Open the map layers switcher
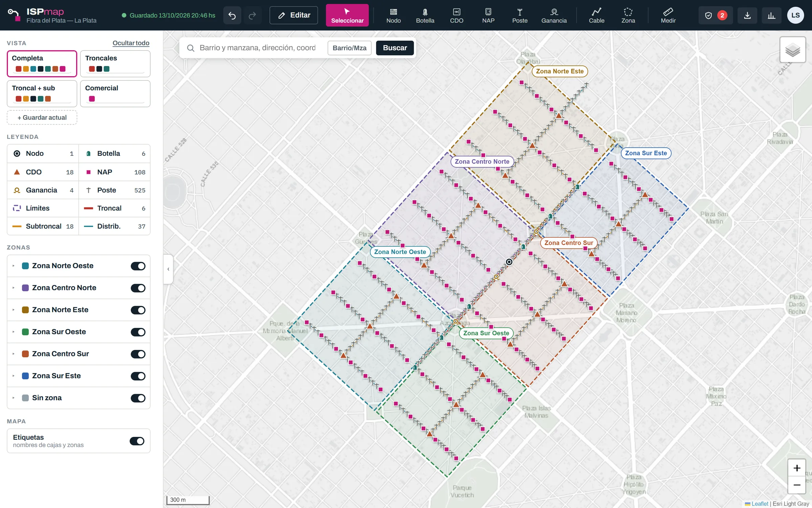 (792, 50)
